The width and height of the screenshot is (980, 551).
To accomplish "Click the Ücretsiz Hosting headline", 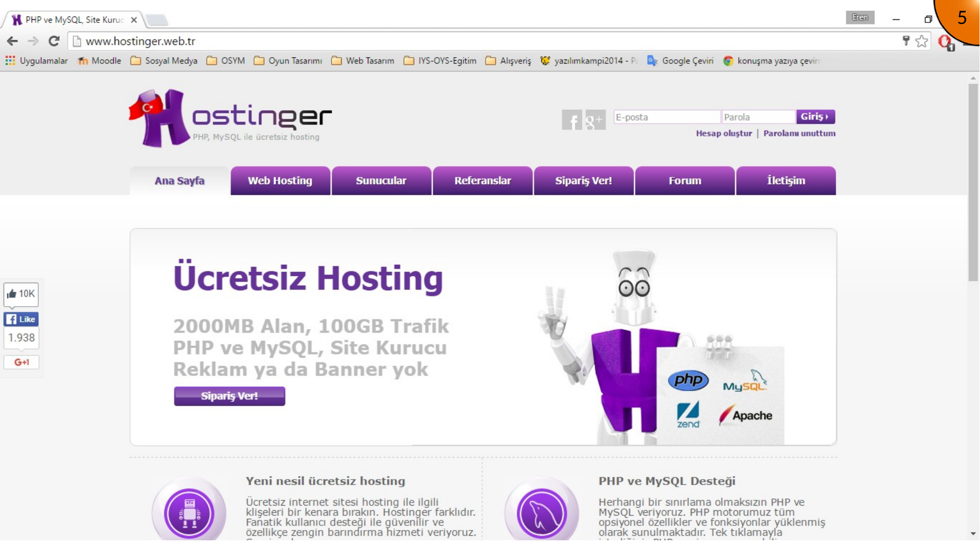I will pos(308,277).
